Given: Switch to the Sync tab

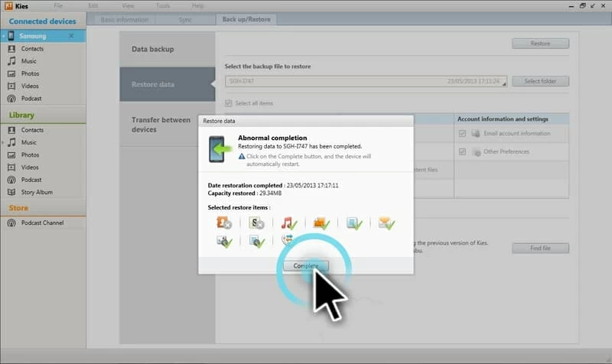Looking at the screenshot, I should (185, 19).
